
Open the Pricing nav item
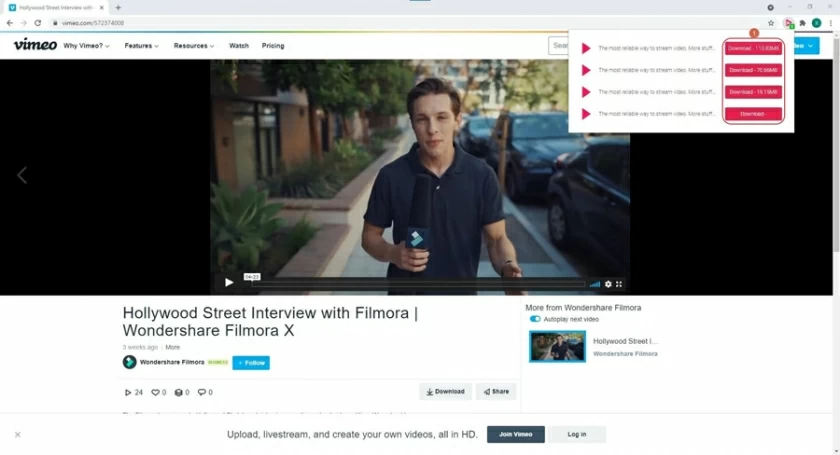pyautogui.click(x=273, y=46)
